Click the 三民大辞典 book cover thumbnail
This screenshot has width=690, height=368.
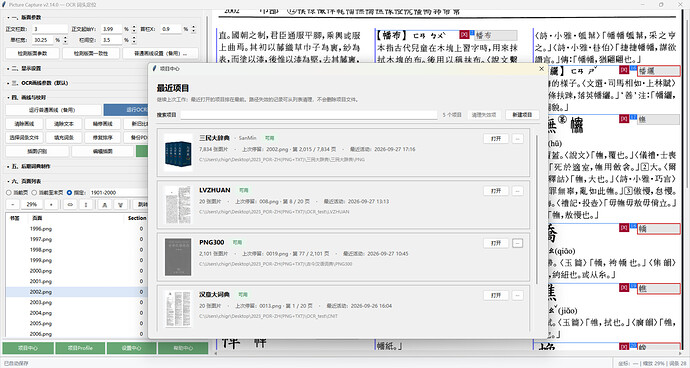(178, 152)
